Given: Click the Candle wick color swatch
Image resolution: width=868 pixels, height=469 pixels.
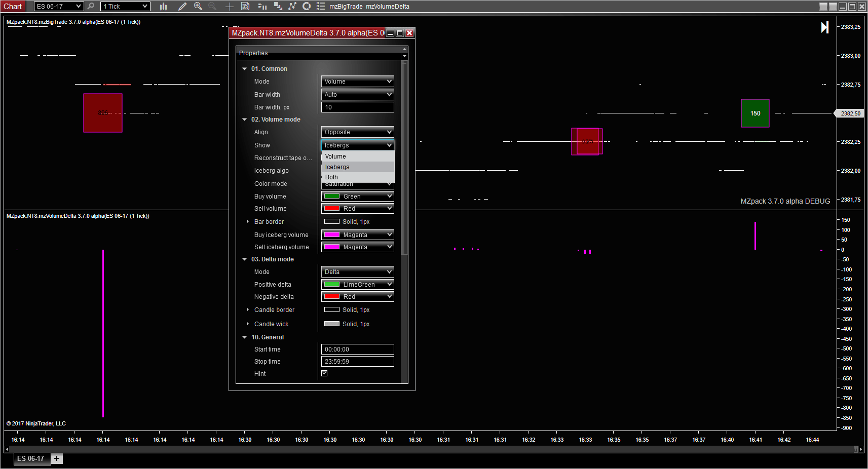Looking at the screenshot, I should point(332,324).
